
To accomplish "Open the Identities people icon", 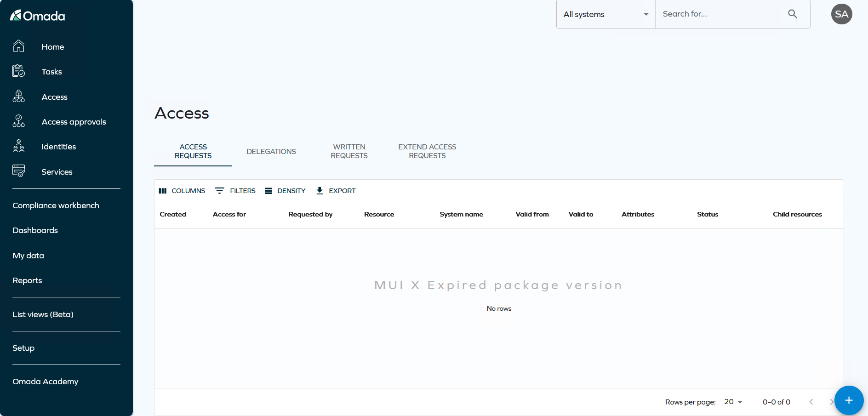I will pos(18,146).
